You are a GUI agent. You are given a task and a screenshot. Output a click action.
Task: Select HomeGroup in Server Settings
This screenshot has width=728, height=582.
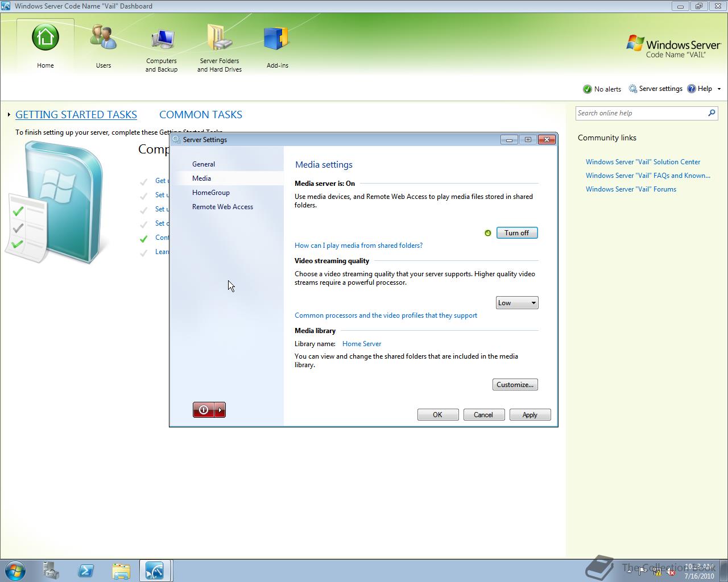tap(211, 193)
